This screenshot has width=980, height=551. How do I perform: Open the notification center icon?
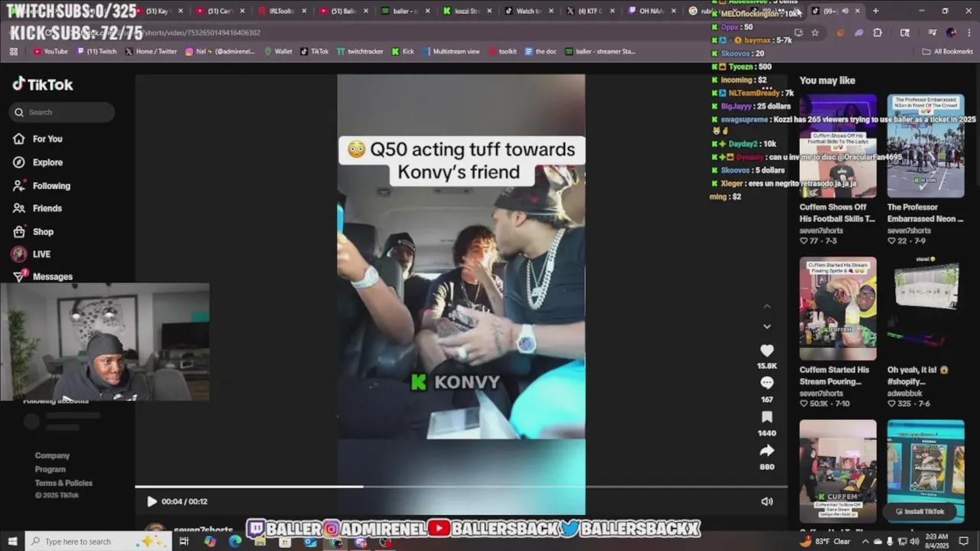964,541
